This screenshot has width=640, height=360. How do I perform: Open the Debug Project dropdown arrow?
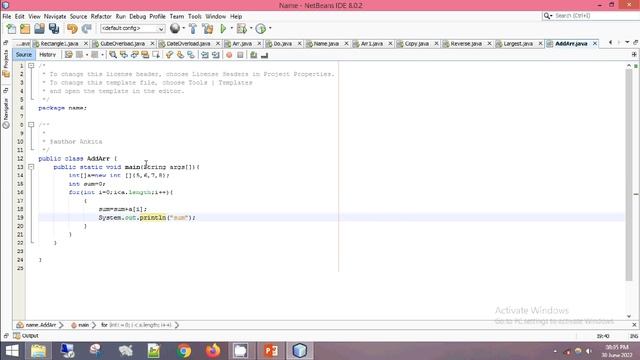coord(251,28)
